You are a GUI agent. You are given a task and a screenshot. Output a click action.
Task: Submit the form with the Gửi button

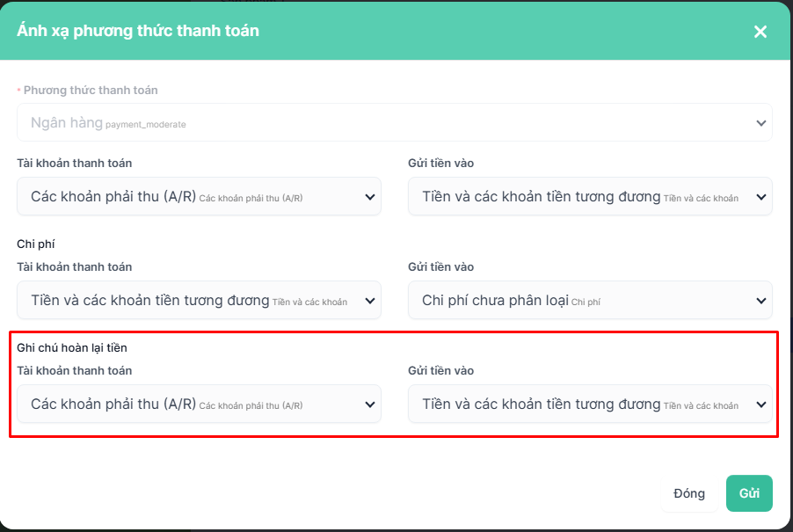coord(749,493)
